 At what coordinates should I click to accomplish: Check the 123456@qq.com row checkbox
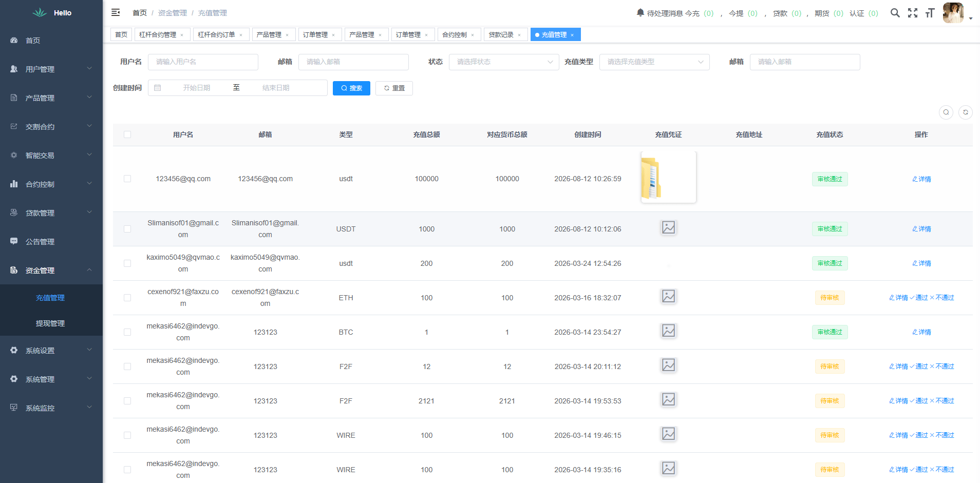click(x=127, y=179)
